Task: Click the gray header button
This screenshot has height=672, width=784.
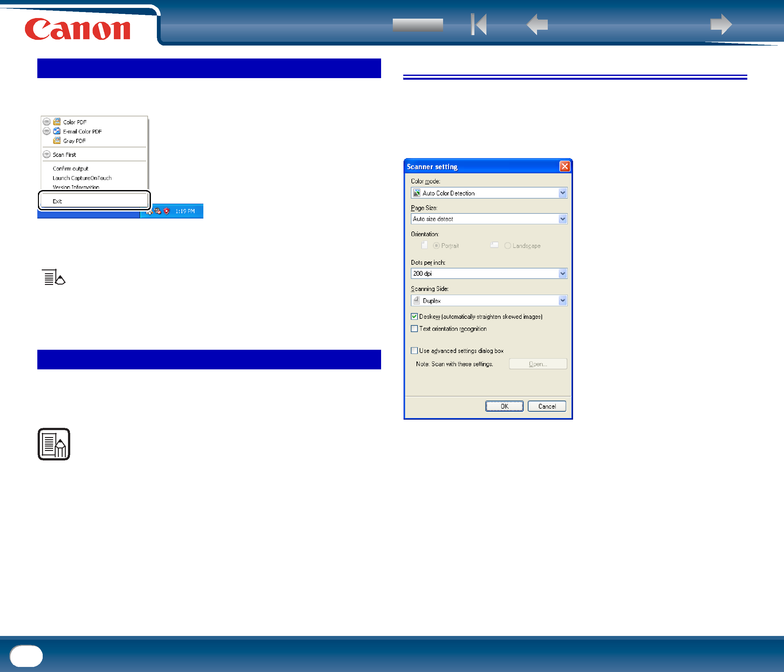Action: (x=418, y=25)
